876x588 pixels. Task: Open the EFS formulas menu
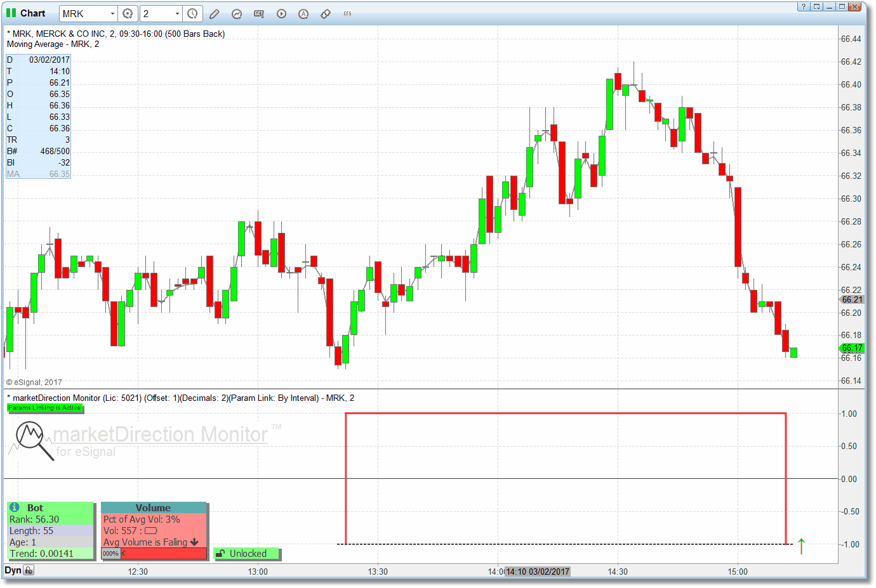coord(347,13)
